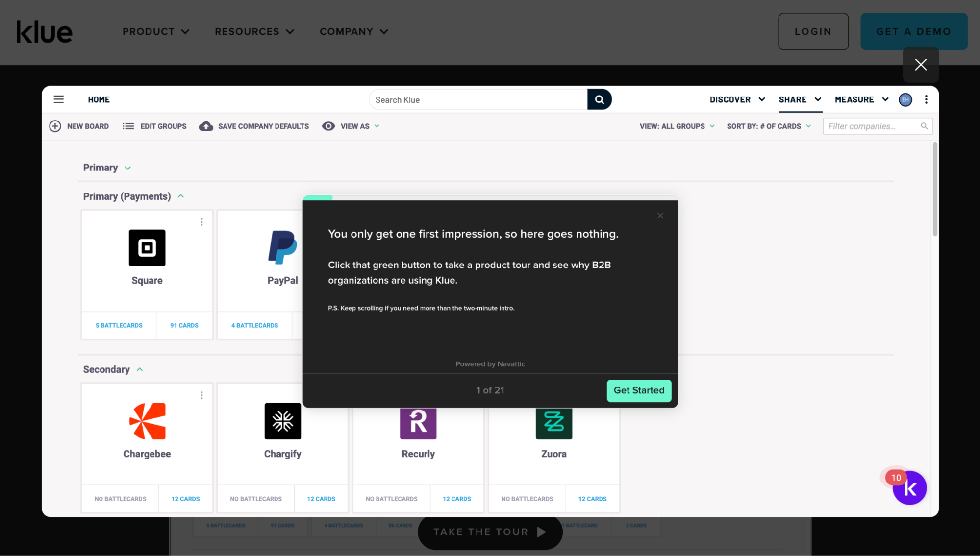Click the 1 of 21 step counter
Screen dimensions: 980x556
(x=490, y=390)
